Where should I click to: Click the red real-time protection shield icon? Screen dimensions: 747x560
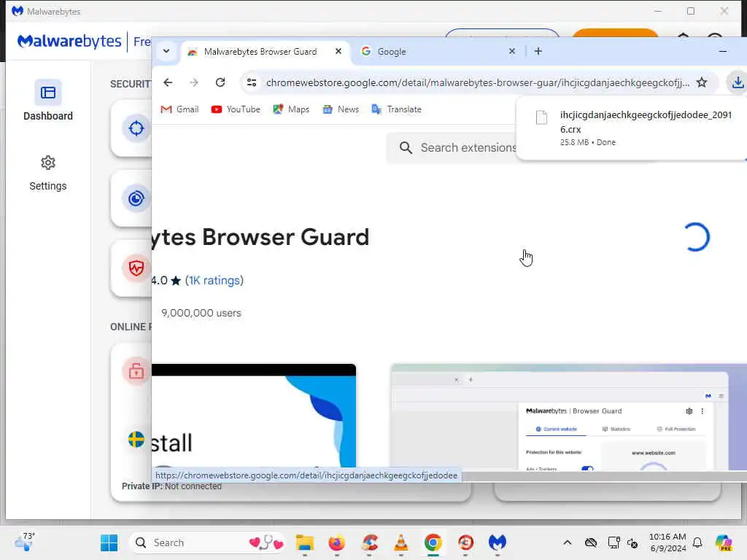(136, 268)
